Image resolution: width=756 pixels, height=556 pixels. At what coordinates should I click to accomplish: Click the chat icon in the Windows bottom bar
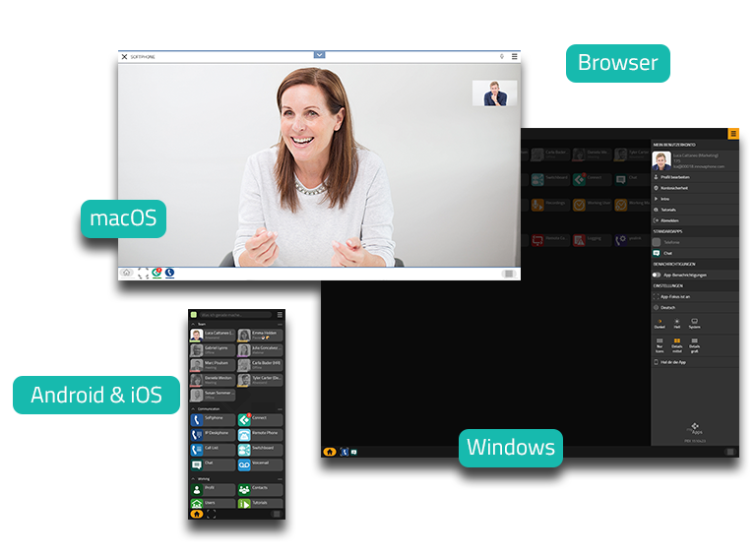coord(354,452)
